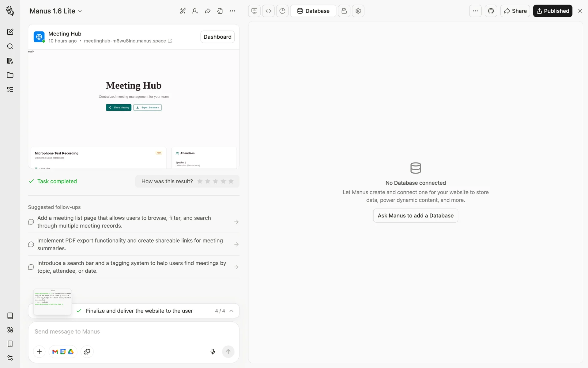Viewport: 588px width, 368px height.
Task: Open the meetinghub manus.space site link
Action: 125,41
